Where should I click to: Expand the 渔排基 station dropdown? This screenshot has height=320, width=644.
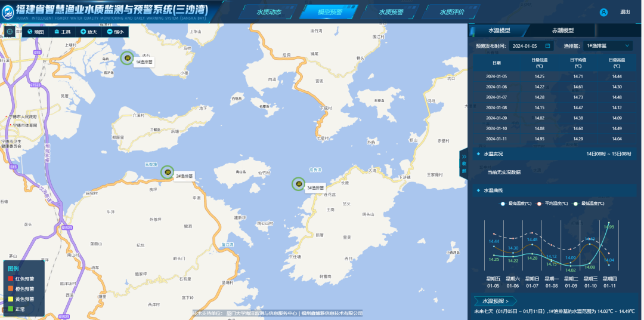coord(627,45)
